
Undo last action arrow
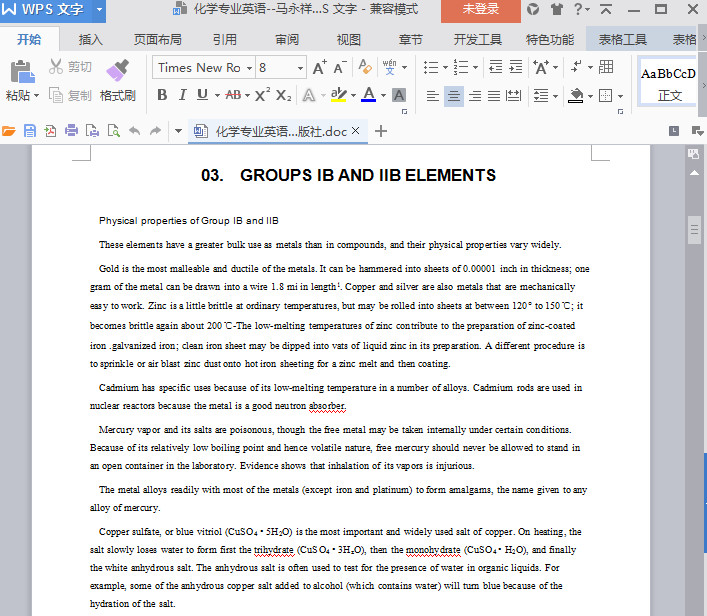tap(134, 131)
